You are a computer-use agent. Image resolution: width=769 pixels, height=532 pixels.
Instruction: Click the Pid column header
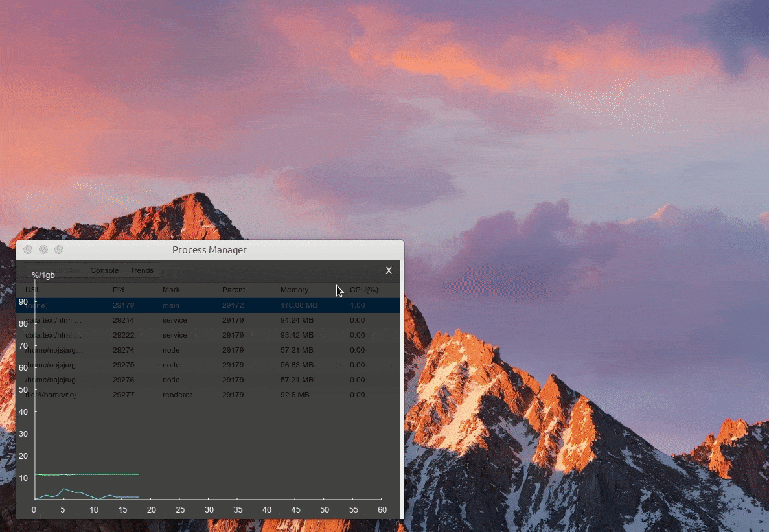[x=118, y=290]
